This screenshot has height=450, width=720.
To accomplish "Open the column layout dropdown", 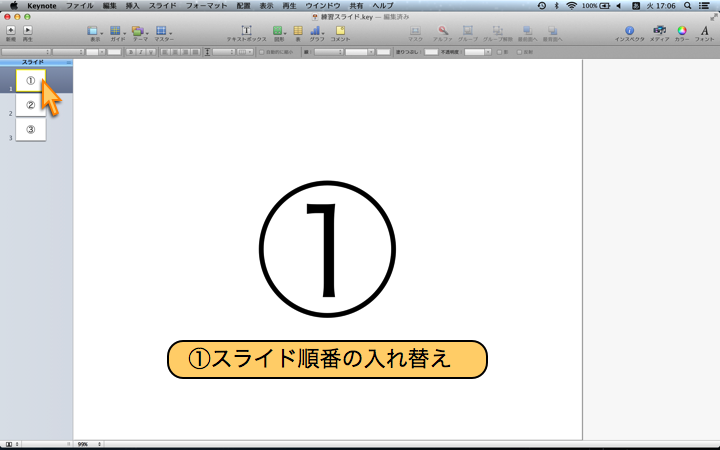I will [x=245, y=52].
